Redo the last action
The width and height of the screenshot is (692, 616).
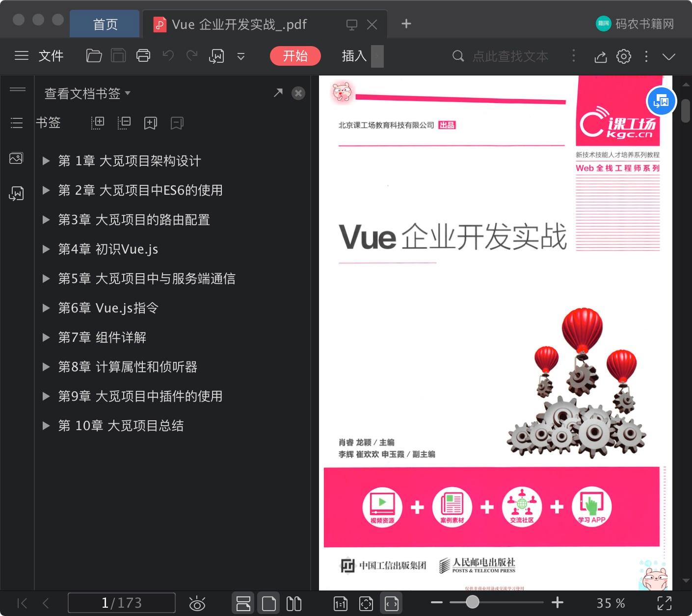192,55
